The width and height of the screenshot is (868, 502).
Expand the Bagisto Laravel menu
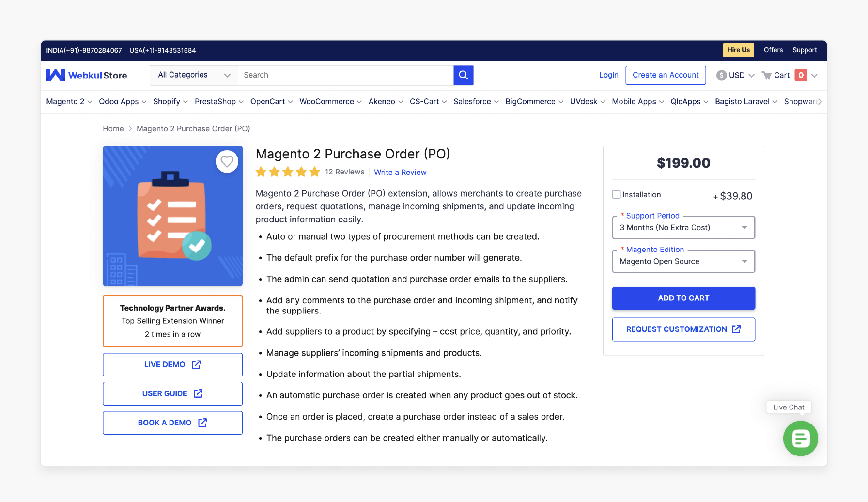746,101
